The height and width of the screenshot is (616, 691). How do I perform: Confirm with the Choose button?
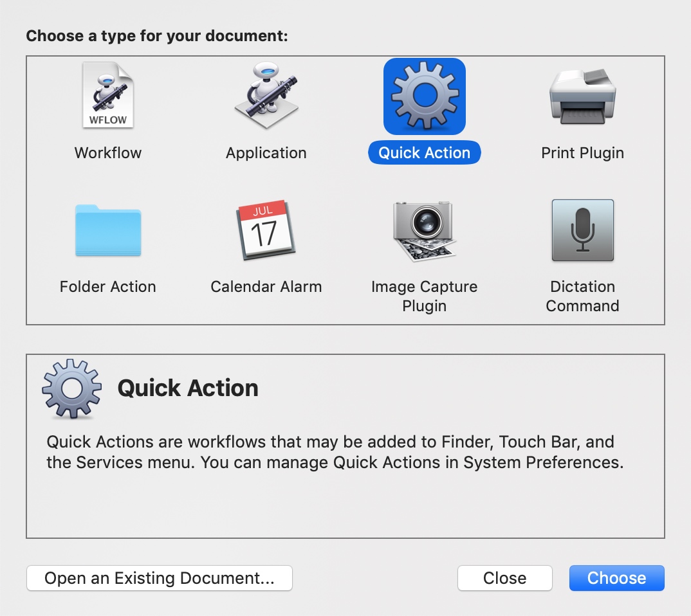[617, 578]
